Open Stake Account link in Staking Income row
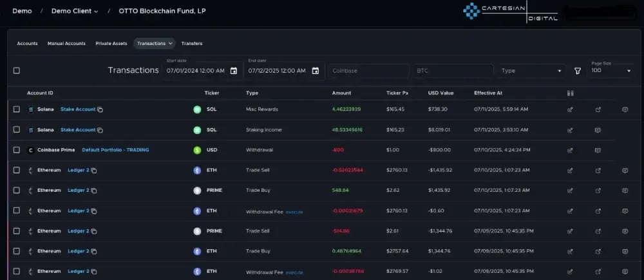The height and width of the screenshot is (280, 644). (x=78, y=130)
